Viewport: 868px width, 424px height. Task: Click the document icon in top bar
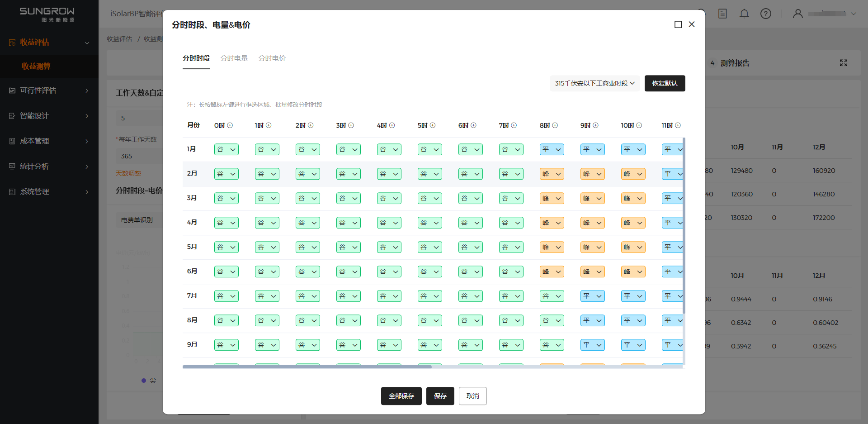tap(722, 14)
